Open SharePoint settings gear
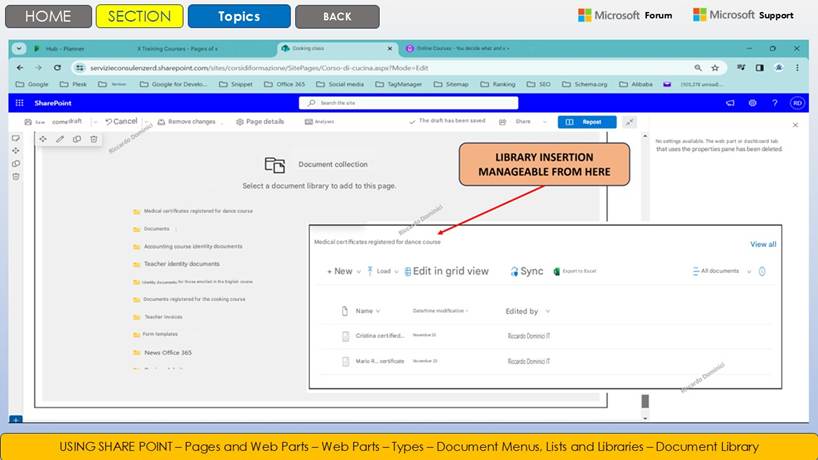 click(x=752, y=103)
